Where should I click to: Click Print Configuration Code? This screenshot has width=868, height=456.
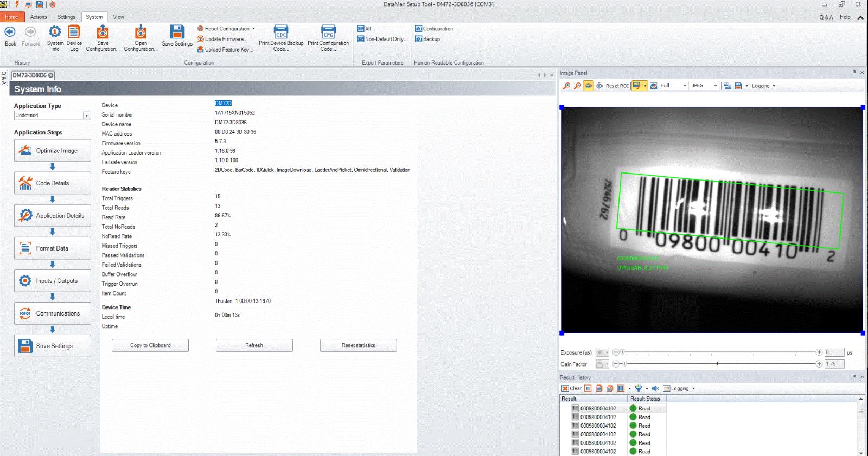pos(328,38)
